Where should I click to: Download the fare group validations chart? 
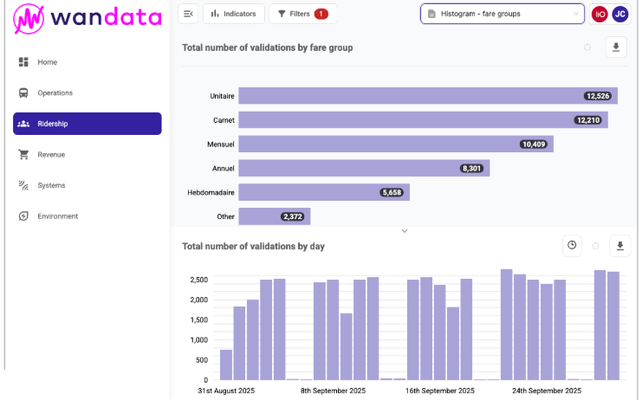tap(616, 48)
